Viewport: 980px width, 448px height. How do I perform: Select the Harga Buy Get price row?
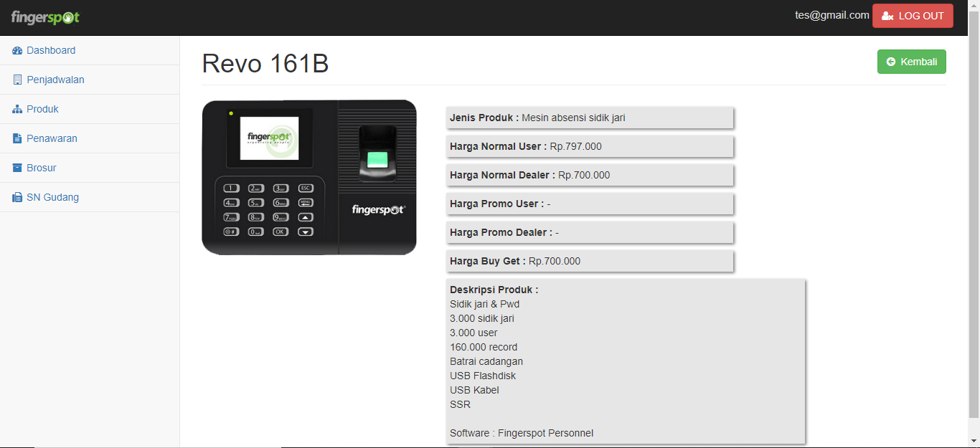[589, 261]
